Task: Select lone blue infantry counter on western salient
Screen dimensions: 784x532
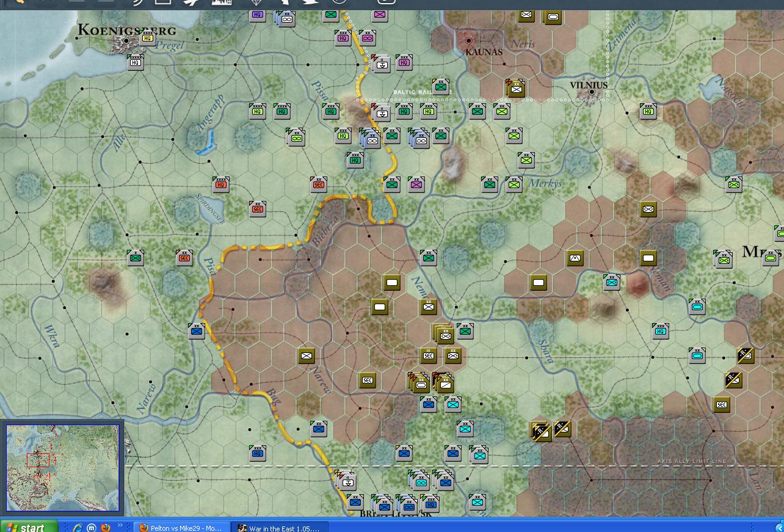Action: point(197,331)
